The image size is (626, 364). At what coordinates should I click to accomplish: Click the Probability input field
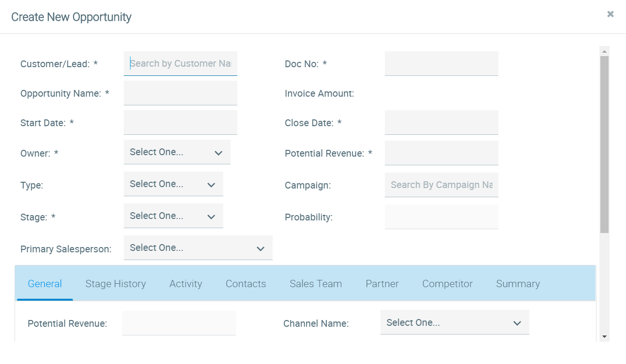point(441,217)
